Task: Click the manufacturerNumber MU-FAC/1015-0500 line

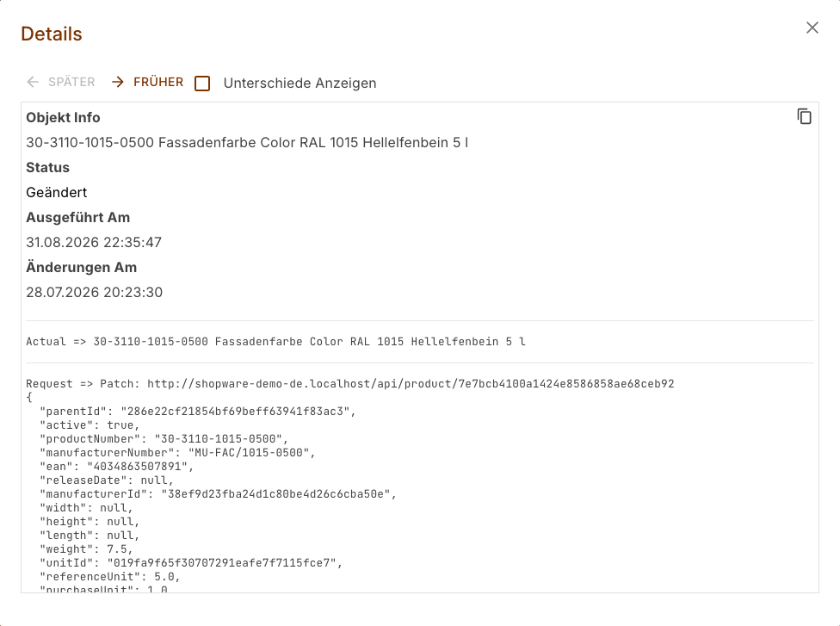Action: tap(177, 452)
